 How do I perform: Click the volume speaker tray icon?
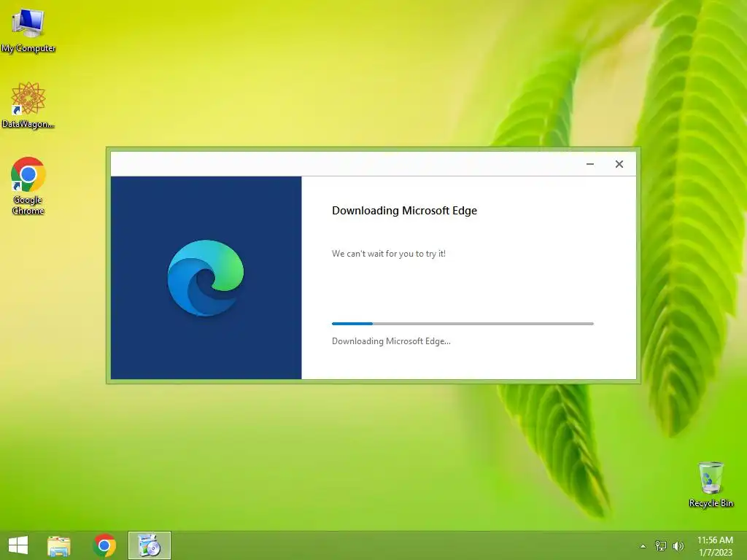point(678,545)
